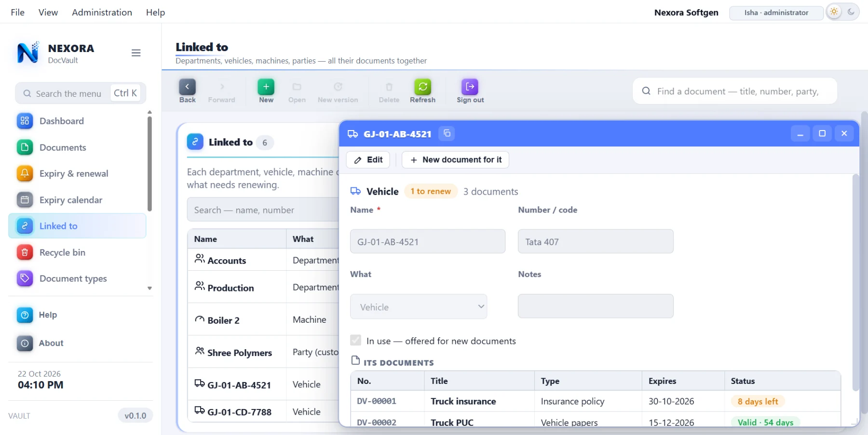The height and width of the screenshot is (435, 868).
Task: Open the Administration menu
Action: [102, 12]
